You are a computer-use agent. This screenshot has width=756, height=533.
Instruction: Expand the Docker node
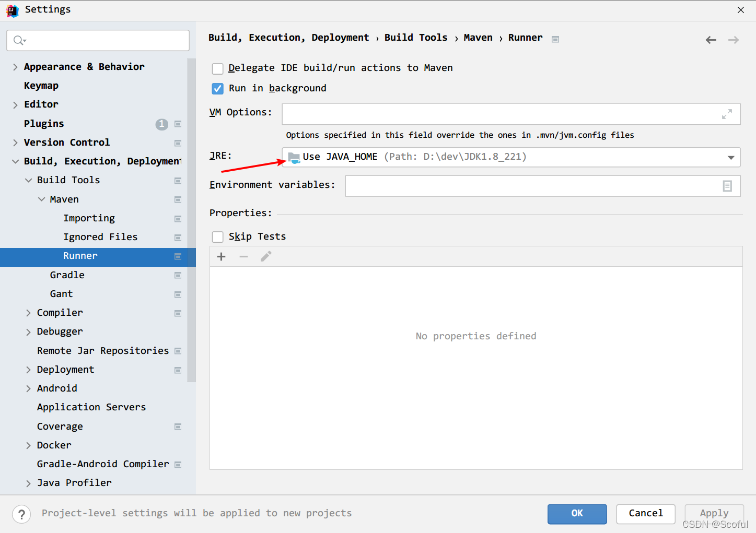click(28, 445)
